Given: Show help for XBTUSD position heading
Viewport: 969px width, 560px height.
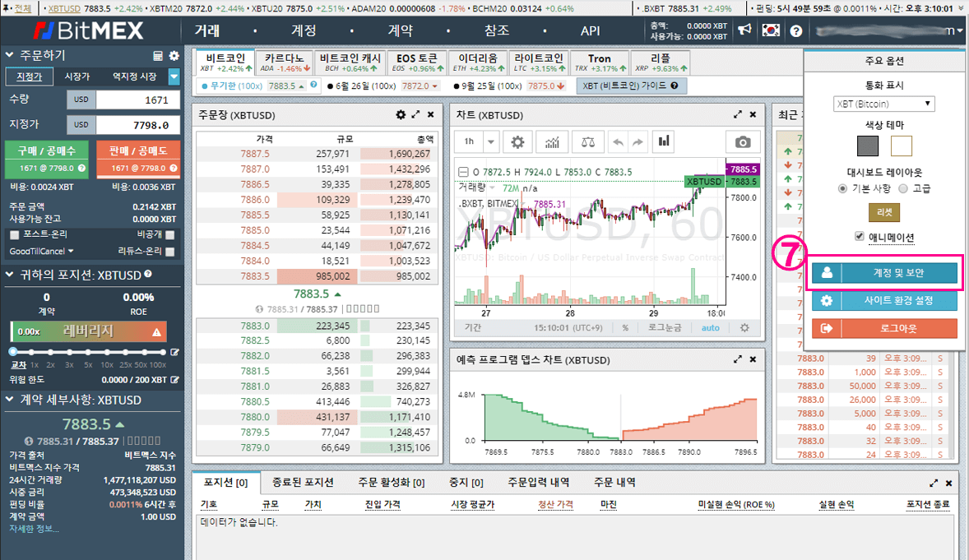Looking at the screenshot, I should point(148,274).
